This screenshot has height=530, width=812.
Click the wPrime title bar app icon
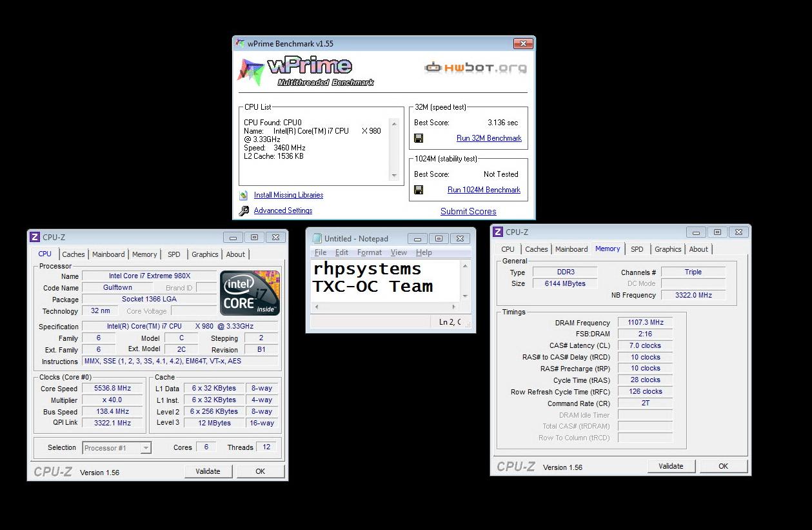(241, 44)
